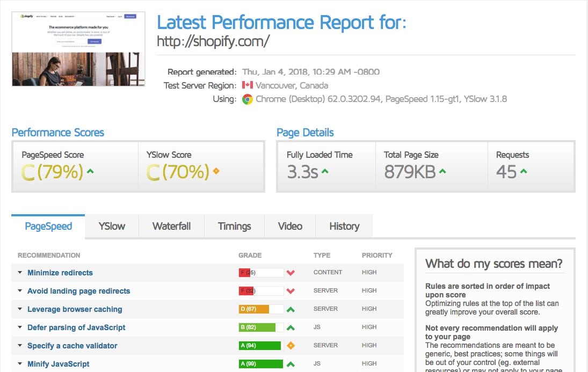Viewport: 588px width, 372px height.
Task: Click the GRADE column header
Action: pyautogui.click(x=250, y=256)
